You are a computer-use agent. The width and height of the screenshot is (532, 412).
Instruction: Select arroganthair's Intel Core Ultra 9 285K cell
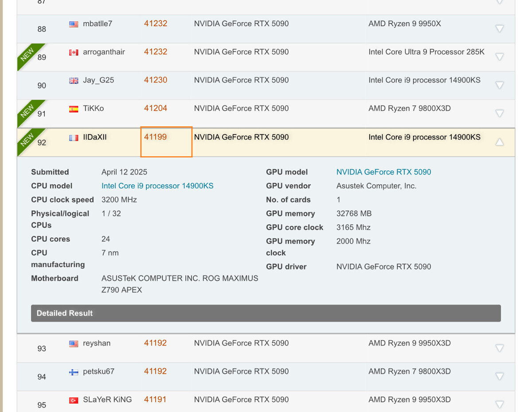pos(426,52)
